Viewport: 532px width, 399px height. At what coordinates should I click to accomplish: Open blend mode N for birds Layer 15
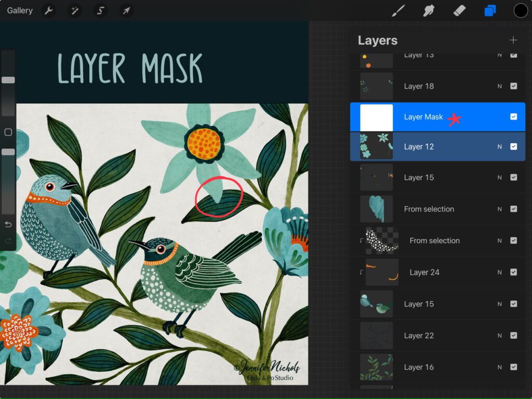pyautogui.click(x=499, y=304)
